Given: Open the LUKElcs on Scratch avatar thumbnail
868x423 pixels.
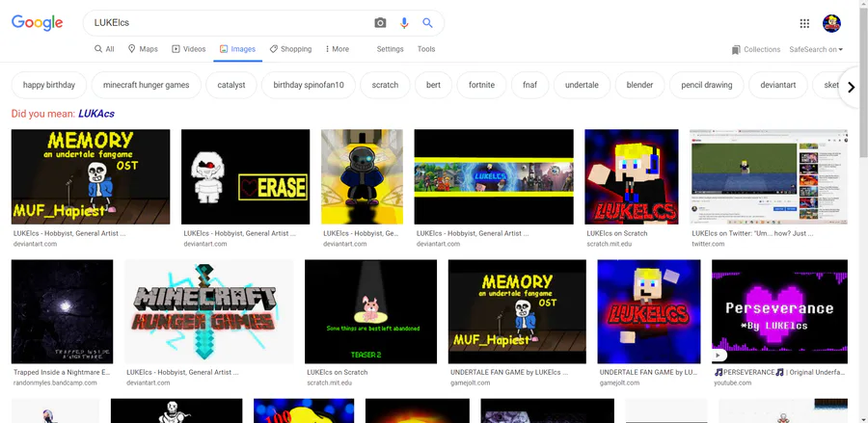Looking at the screenshot, I should tap(632, 177).
